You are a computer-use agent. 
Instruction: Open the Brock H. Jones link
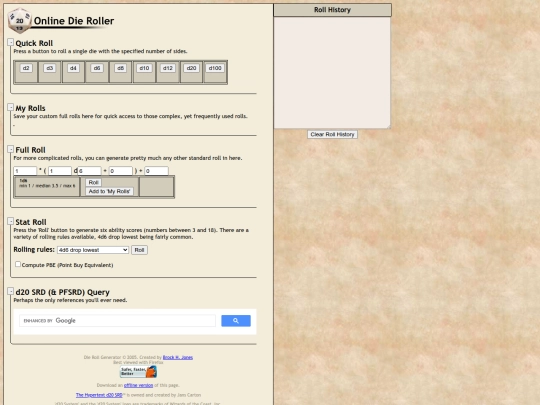pos(178,357)
